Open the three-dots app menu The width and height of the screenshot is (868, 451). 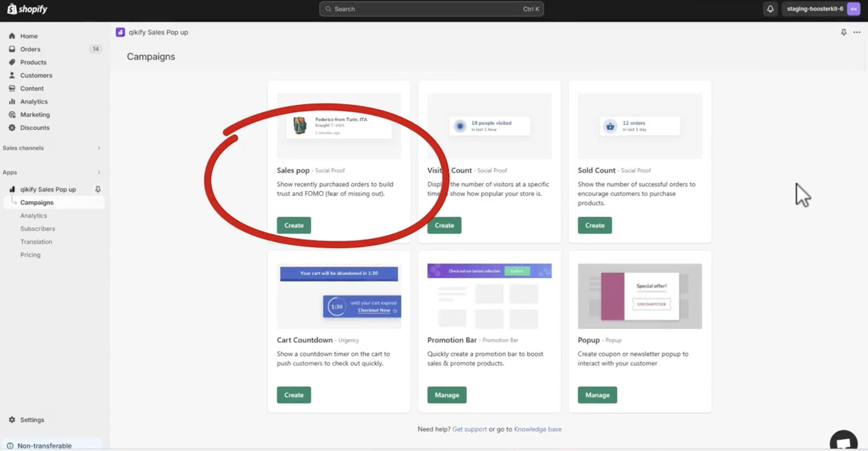(x=857, y=32)
